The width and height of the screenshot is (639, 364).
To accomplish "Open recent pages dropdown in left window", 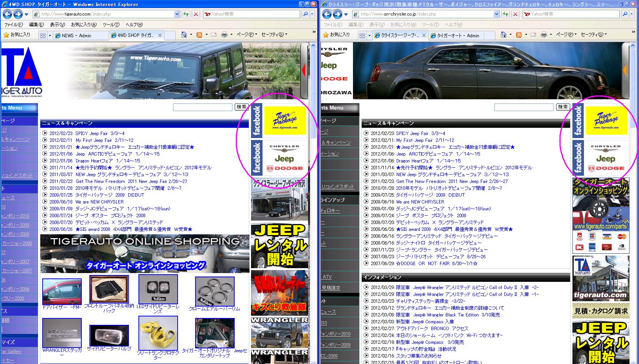I will (x=26, y=14).
